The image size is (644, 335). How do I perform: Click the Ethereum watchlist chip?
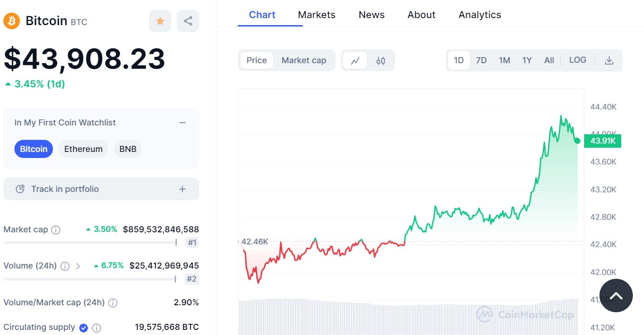[83, 149]
